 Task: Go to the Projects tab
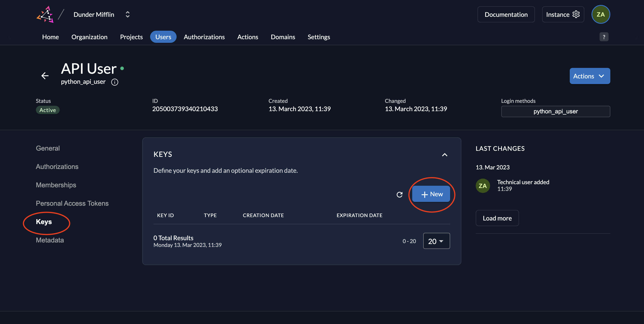[131, 37]
